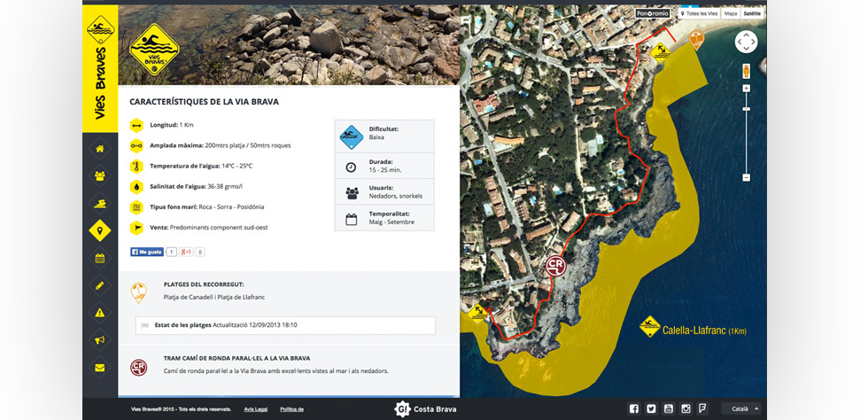Open the Totes les Vies dropdown
The width and height of the screenshot is (868, 420).
click(698, 14)
